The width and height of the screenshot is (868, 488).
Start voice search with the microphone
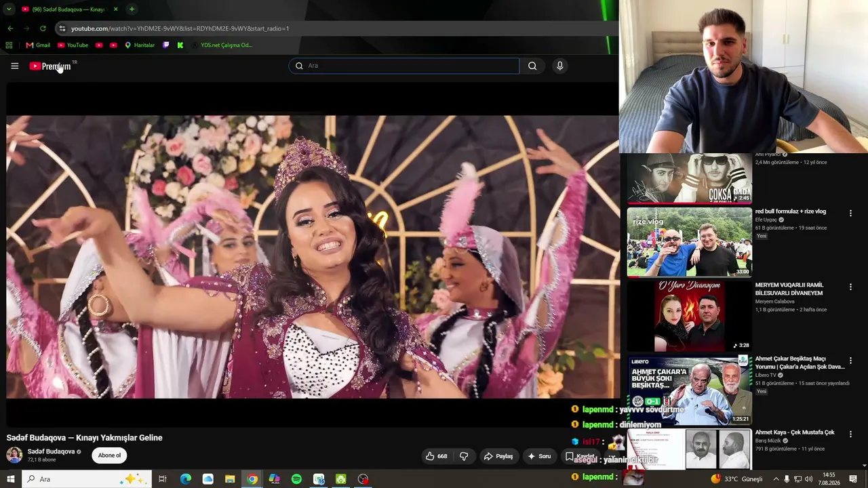[x=559, y=66]
